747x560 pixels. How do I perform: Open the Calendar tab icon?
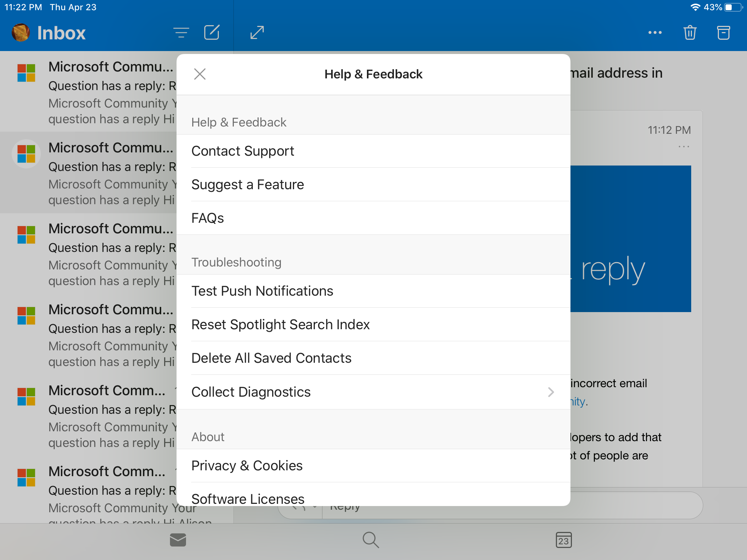click(x=564, y=540)
